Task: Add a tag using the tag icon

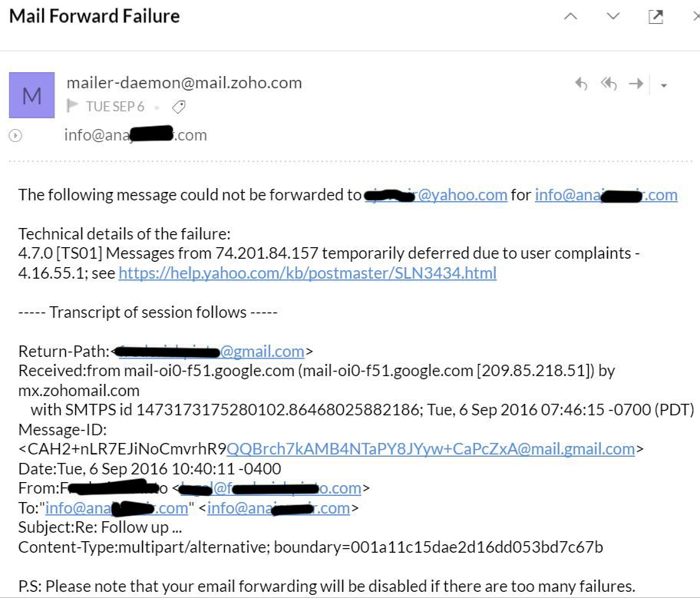Action: pyautogui.click(x=178, y=107)
